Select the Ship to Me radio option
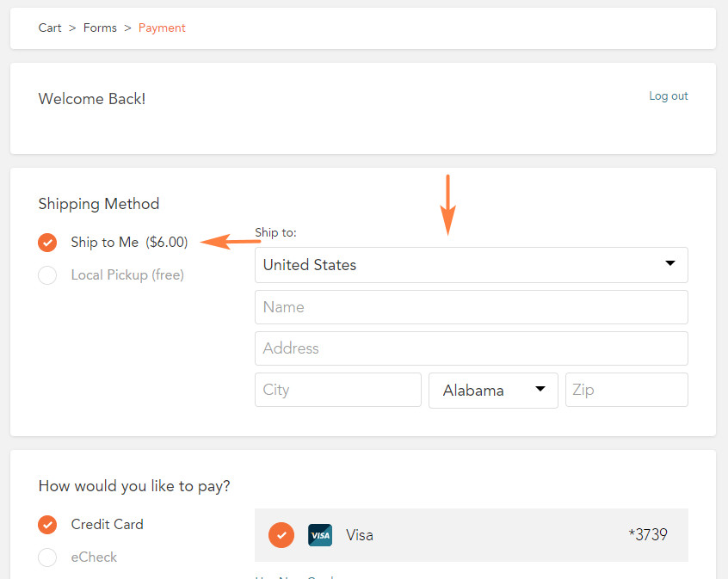 click(x=47, y=243)
